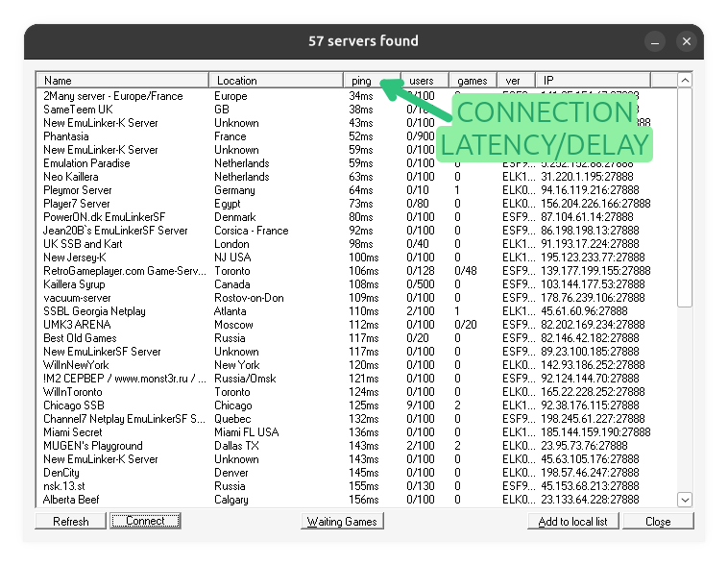Click scrollbar up arrow
The width and height of the screenshot is (728, 565).
685,81
